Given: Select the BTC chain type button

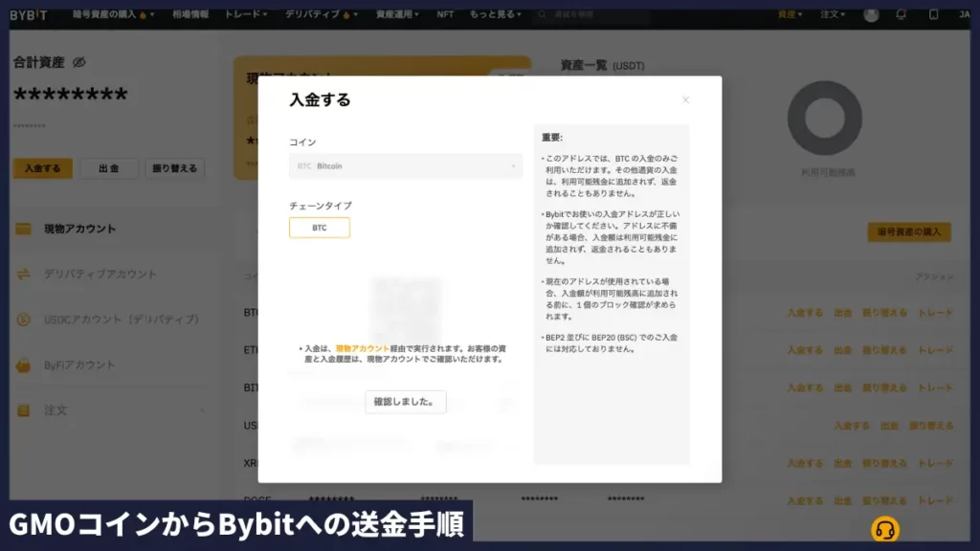Looking at the screenshot, I should click(320, 228).
